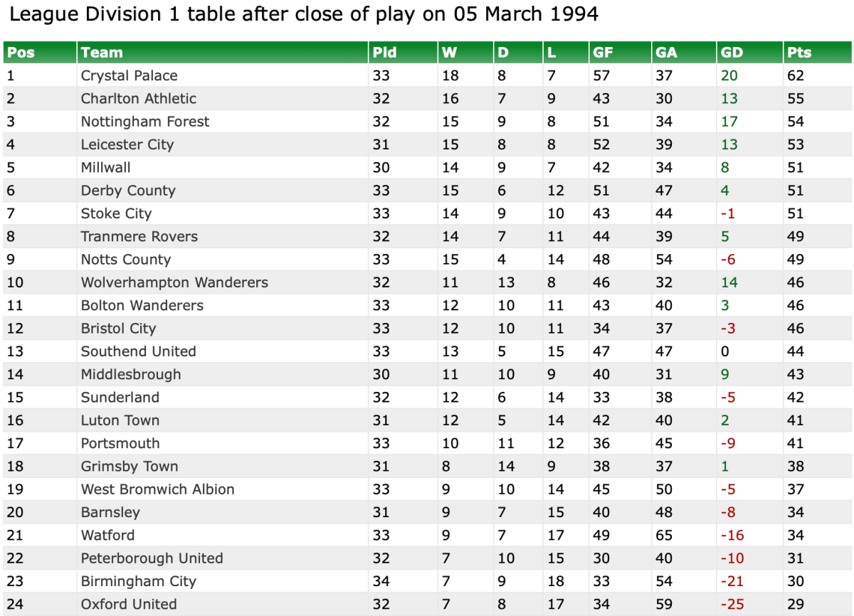Viewport: 854px width, 616px height.
Task: Open the Oxford United team link
Action: point(129,604)
